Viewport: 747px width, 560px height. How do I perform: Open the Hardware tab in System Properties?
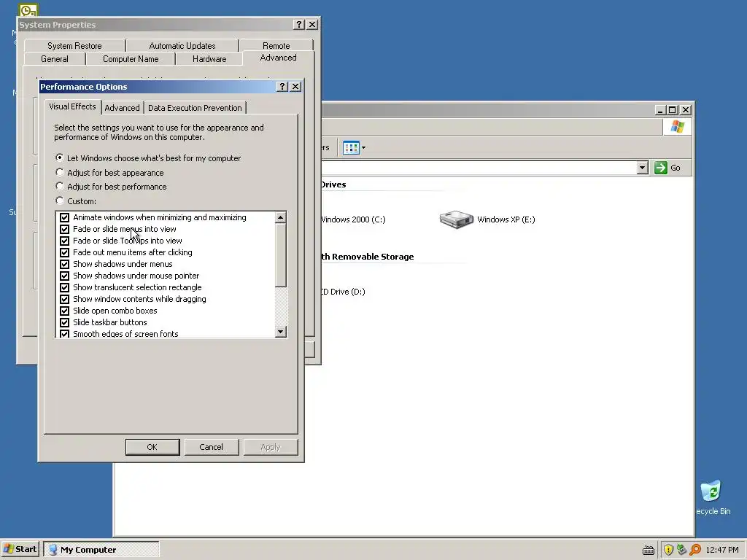pyautogui.click(x=209, y=59)
